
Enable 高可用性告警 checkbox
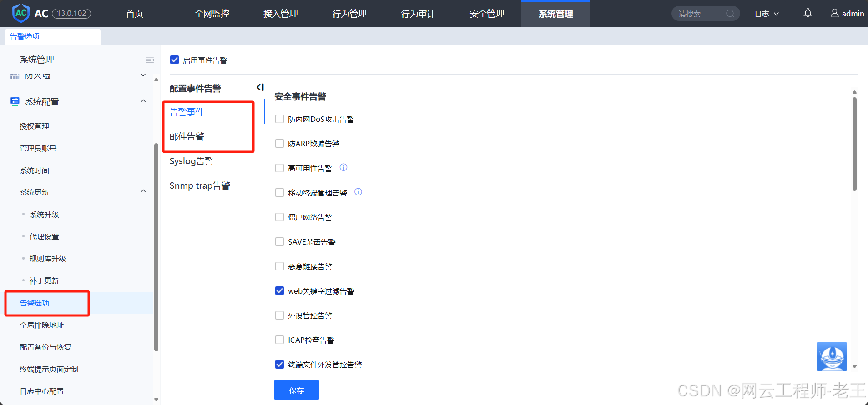tap(280, 168)
